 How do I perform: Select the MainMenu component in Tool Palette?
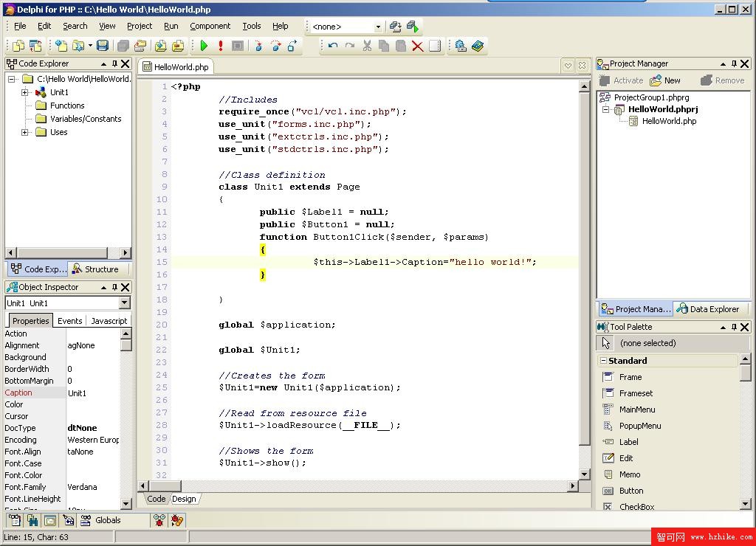coord(637,409)
